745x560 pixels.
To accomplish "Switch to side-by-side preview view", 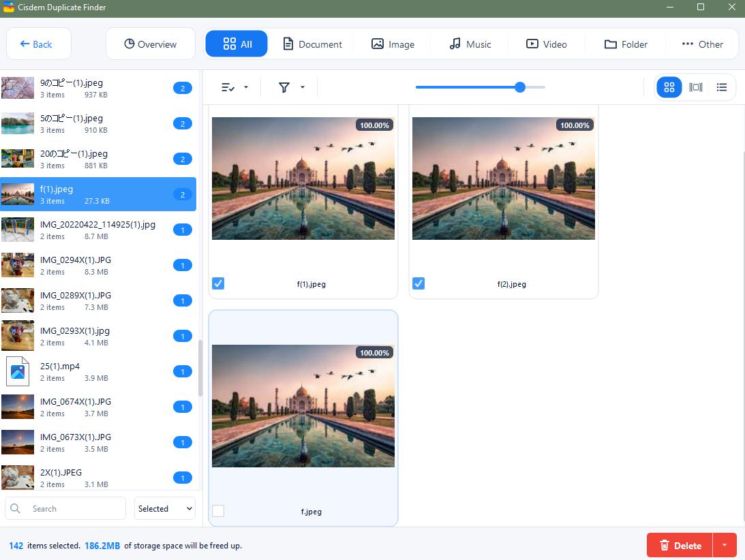I will 696,87.
